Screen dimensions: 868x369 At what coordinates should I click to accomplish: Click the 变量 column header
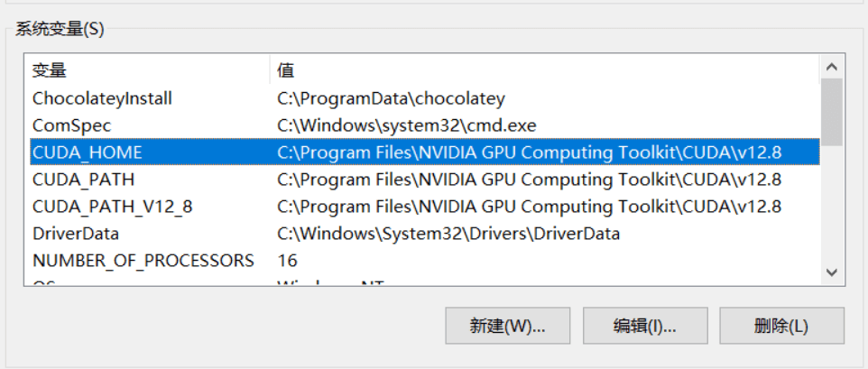coord(50,70)
